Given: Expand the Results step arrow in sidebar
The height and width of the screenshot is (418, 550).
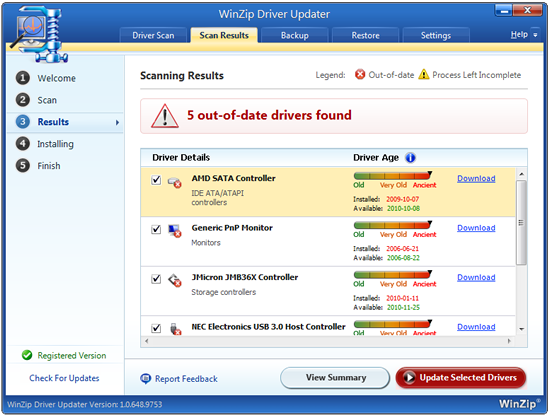Looking at the screenshot, I should tap(117, 122).
